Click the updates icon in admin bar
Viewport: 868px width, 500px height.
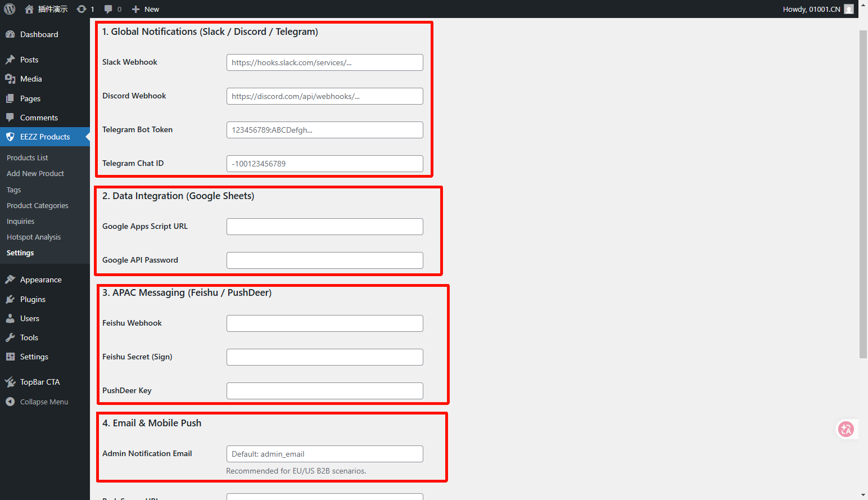click(x=82, y=9)
